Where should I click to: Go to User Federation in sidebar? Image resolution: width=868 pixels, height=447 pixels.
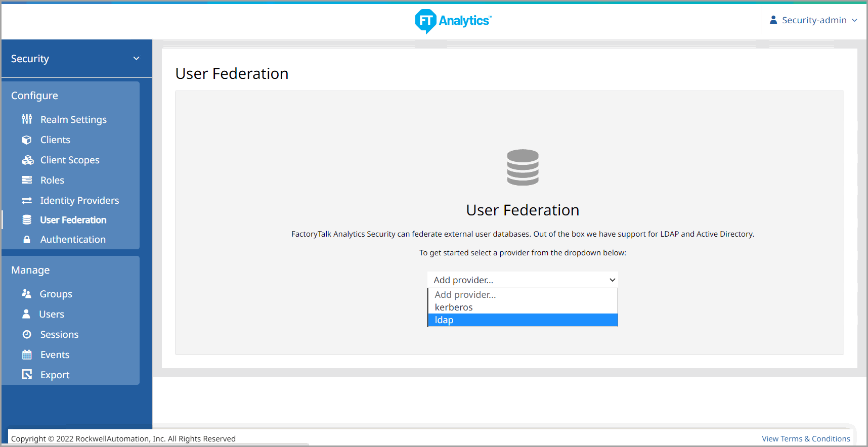(x=73, y=220)
